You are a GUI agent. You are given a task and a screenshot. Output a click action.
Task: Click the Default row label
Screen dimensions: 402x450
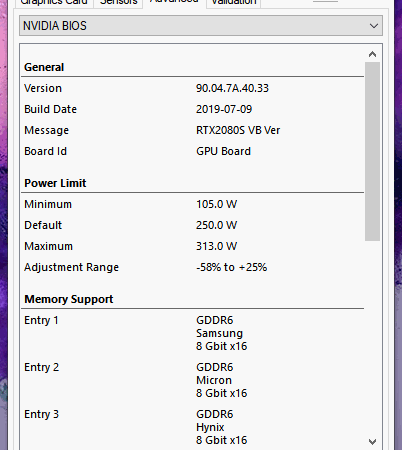(x=43, y=225)
